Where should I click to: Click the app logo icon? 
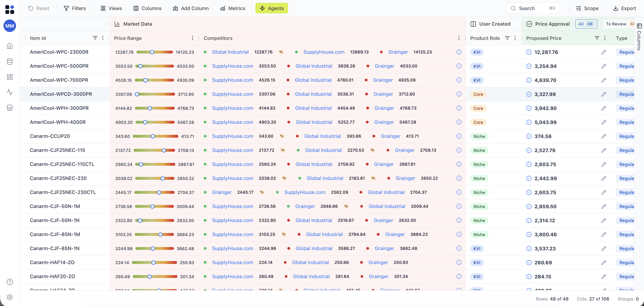(10, 9)
